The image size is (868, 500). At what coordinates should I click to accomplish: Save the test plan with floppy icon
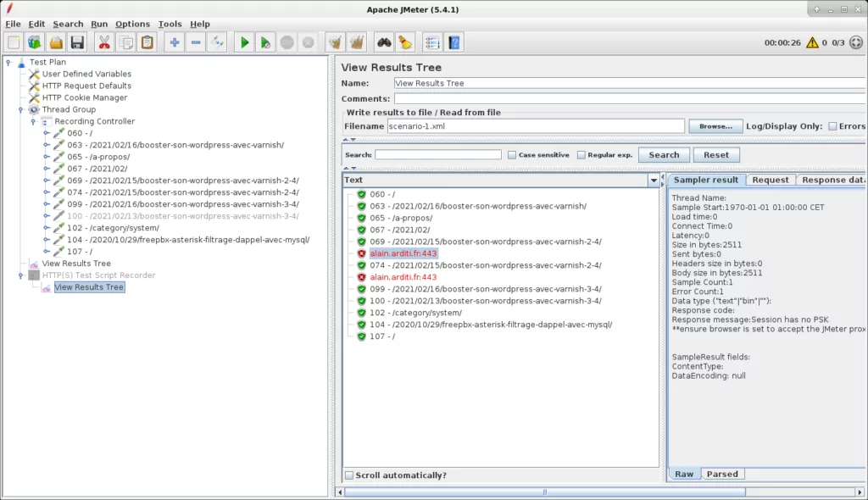[77, 42]
